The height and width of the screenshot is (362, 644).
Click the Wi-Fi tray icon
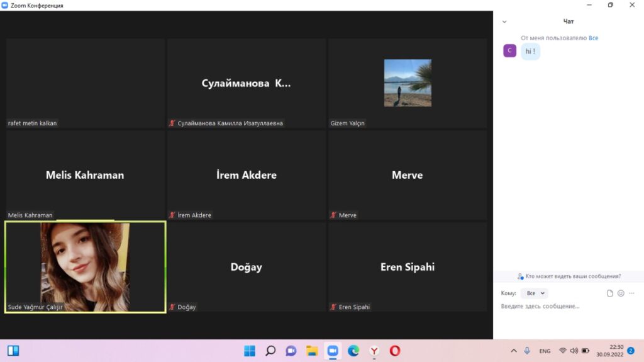click(x=563, y=351)
